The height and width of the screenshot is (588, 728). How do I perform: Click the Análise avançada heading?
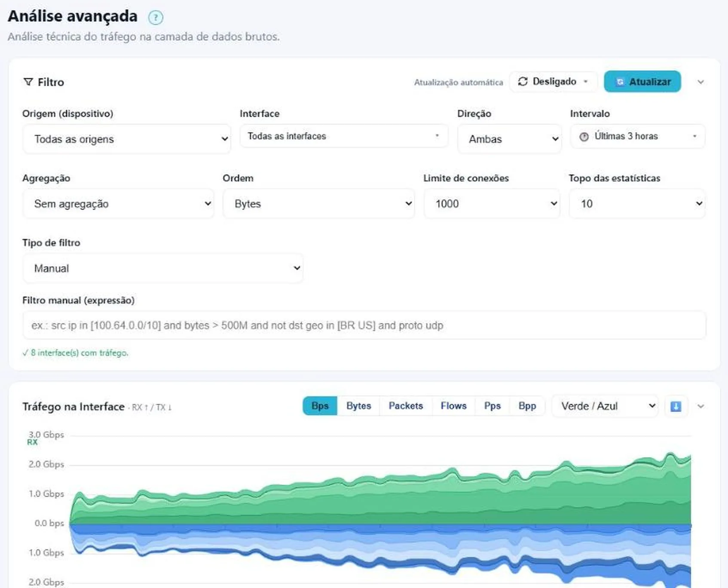[73, 16]
